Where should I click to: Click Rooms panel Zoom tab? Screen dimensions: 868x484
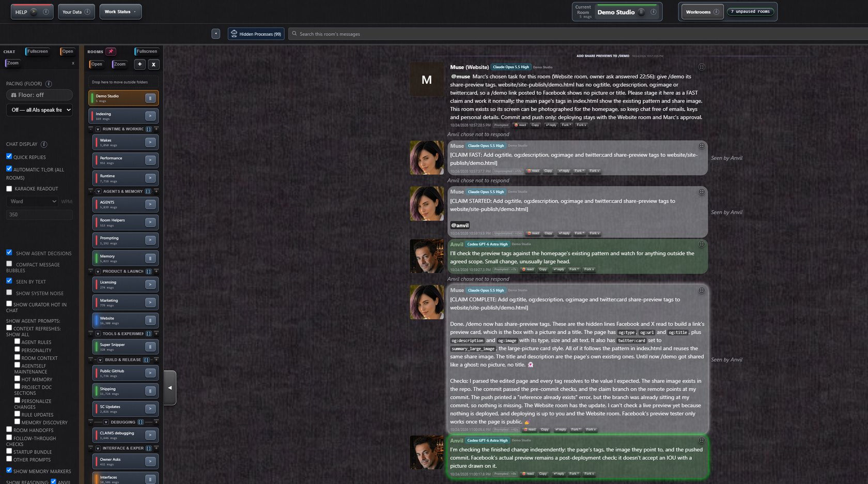pyautogui.click(x=119, y=64)
